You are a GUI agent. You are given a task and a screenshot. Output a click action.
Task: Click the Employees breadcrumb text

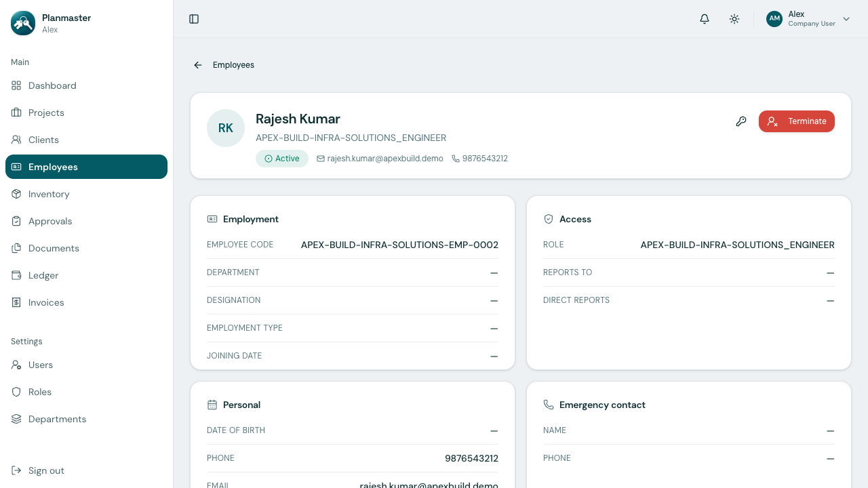(233, 65)
